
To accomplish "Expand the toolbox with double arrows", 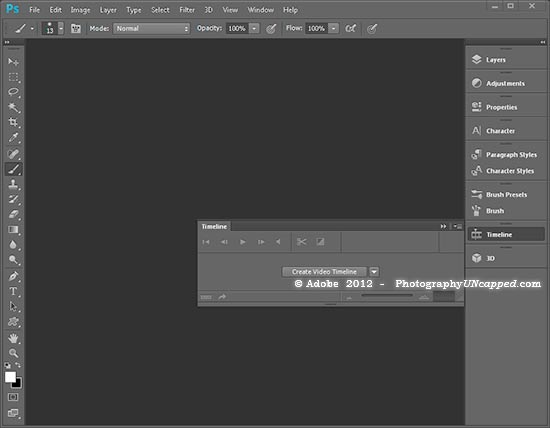I will coord(7,42).
